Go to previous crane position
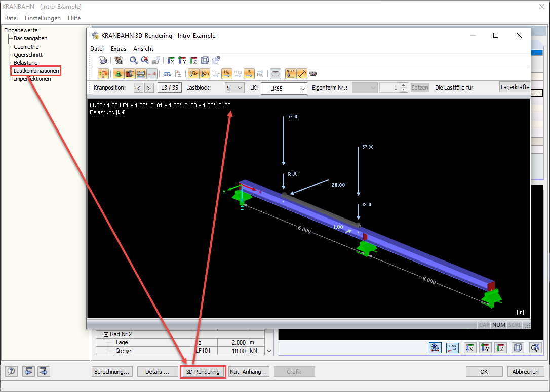Image resolution: width=550 pixels, height=392 pixels. point(138,88)
